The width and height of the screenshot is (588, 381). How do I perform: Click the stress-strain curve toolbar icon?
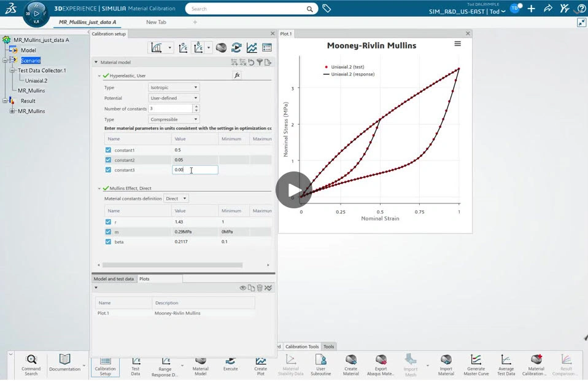(183, 48)
